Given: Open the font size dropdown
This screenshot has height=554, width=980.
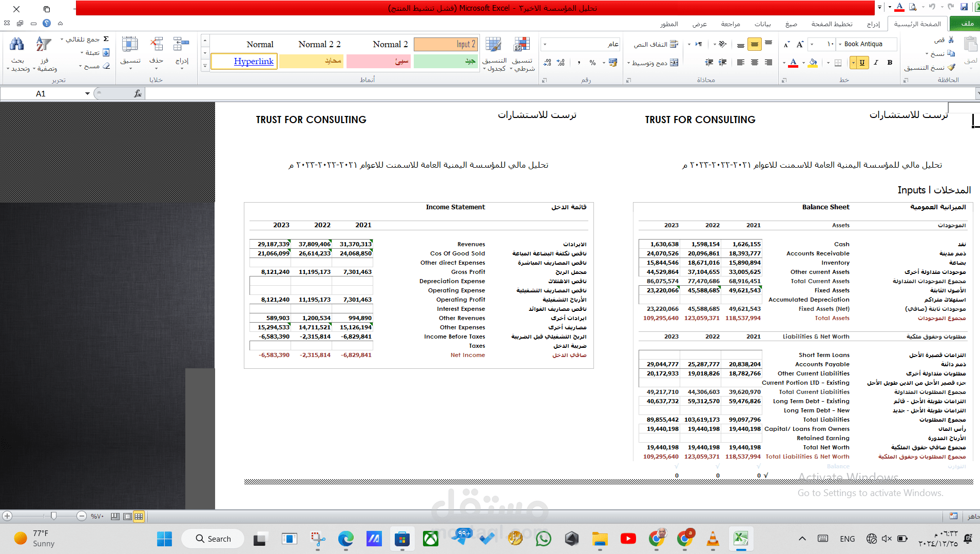Looking at the screenshot, I should pyautogui.click(x=812, y=45).
